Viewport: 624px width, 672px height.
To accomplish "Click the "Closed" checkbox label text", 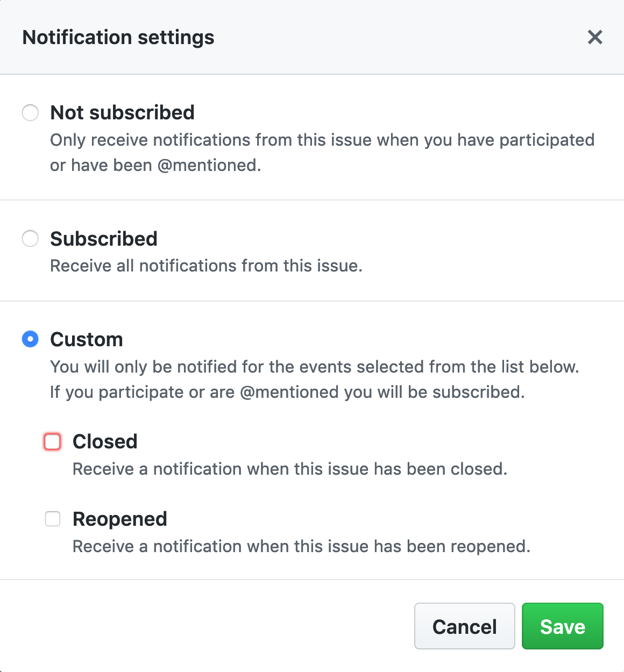I will click(105, 441).
